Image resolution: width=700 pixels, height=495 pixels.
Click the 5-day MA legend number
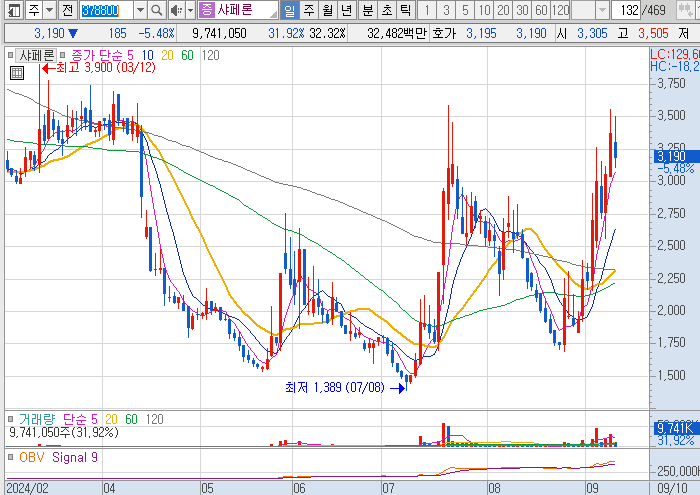point(130,55)
